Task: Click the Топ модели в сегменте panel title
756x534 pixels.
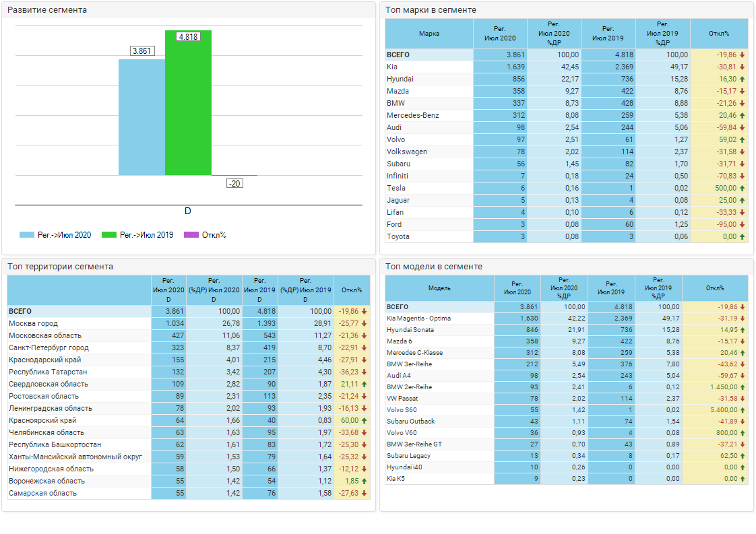Action: click(434, 267)
